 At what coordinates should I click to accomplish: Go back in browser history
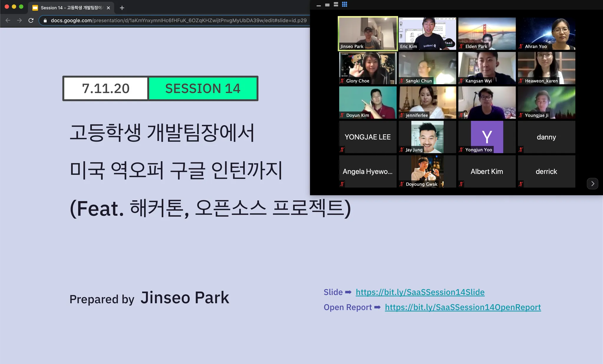click(8, 20)
